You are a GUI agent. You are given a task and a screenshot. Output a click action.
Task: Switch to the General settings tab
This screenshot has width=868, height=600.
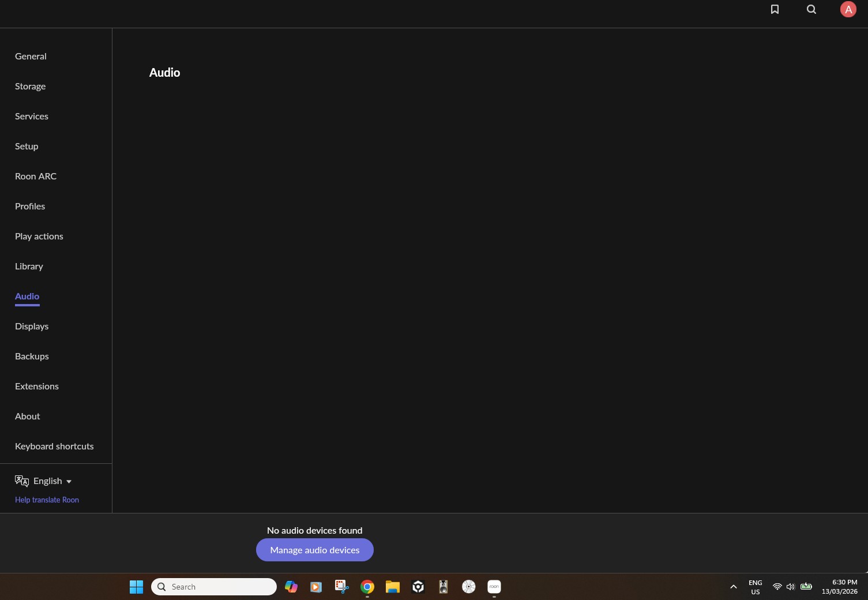(31, 57)
